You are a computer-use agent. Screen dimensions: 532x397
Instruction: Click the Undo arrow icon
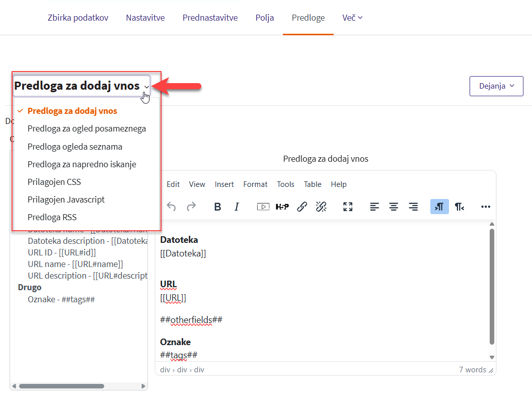171,207
